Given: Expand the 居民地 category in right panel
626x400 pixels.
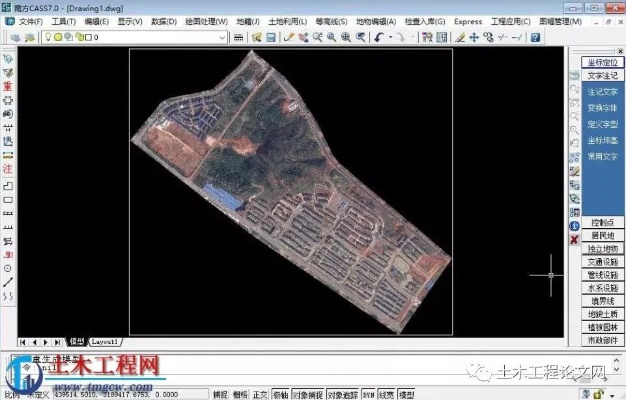Looking at the screenshot, I should [x=603, y=235].
